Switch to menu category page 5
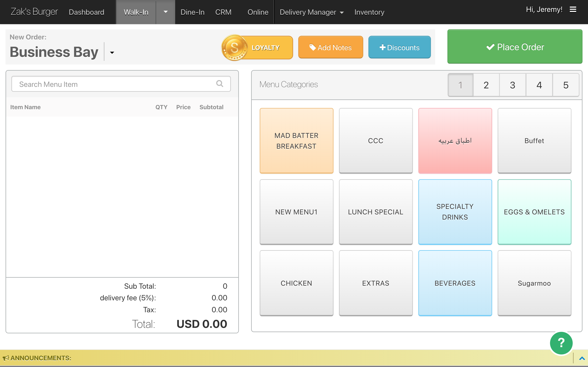The height and width of the screenshot is (367, 588). pos(566,85)
